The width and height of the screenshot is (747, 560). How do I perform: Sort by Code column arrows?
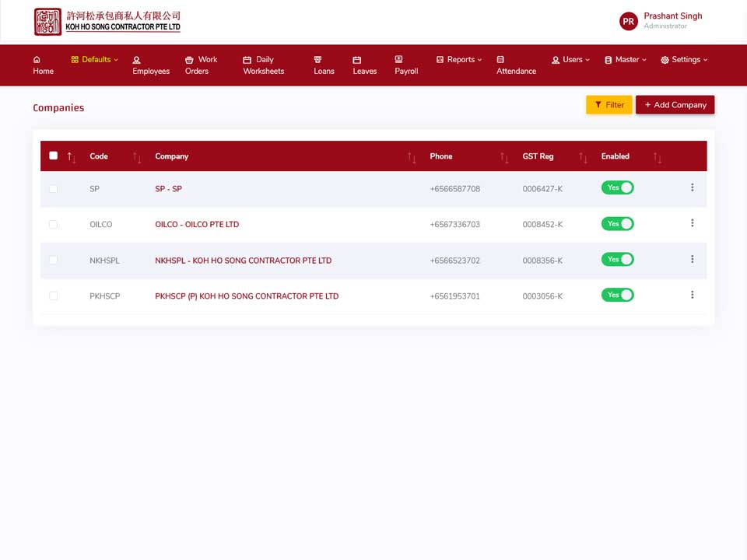(x=137, y=158)
